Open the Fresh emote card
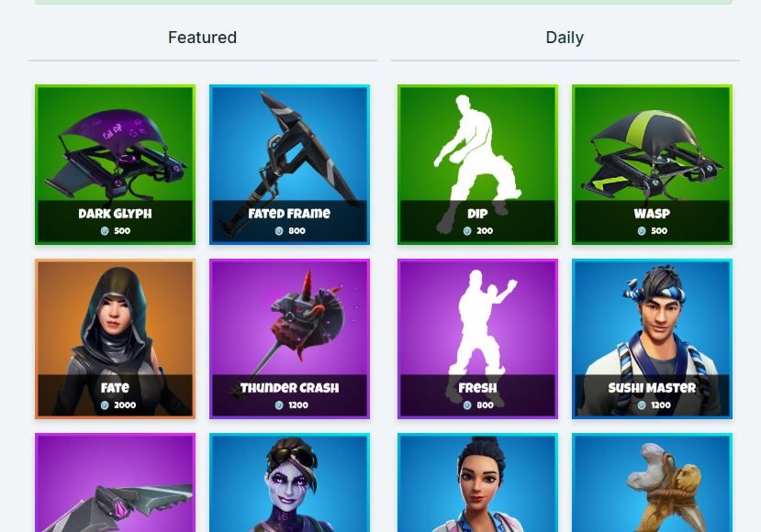 tap(477, 338)
